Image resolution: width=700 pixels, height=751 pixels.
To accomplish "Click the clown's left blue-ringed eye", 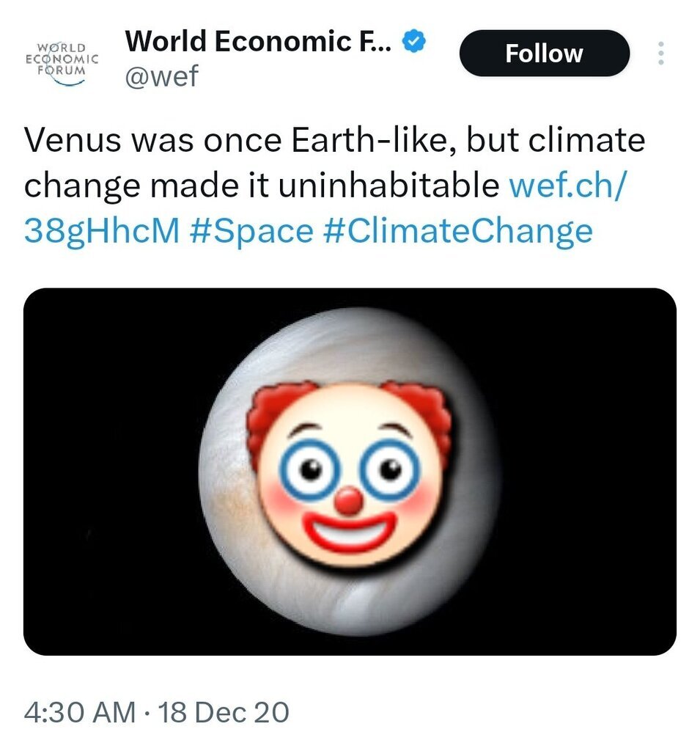I will pyautogui.click(x=310, y=468).
